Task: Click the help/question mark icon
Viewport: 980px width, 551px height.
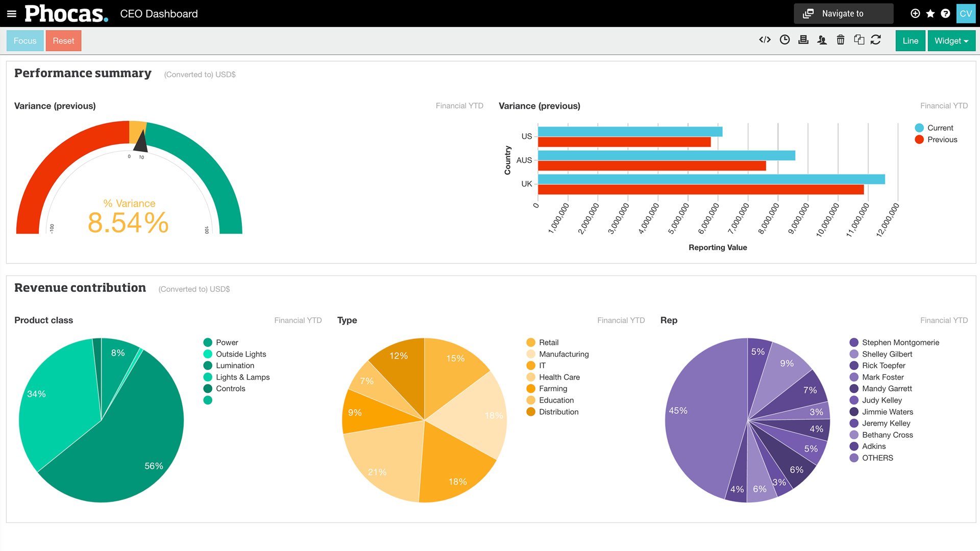Action: 947,13
